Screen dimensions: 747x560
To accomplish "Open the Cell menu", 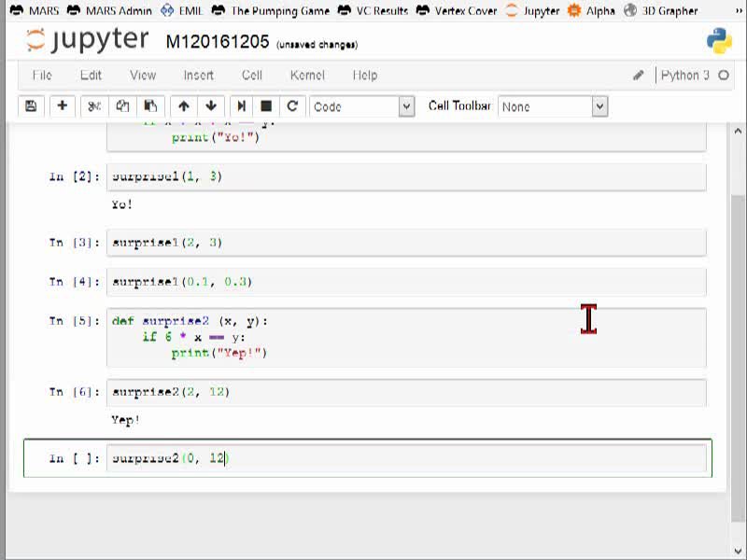I will coord(252,76).
